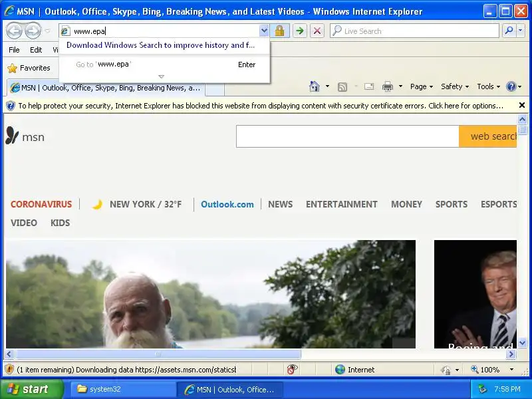Choose the Go to 'www.epa' suggestion
532x399 pixels.
click(x=165, y=65)
